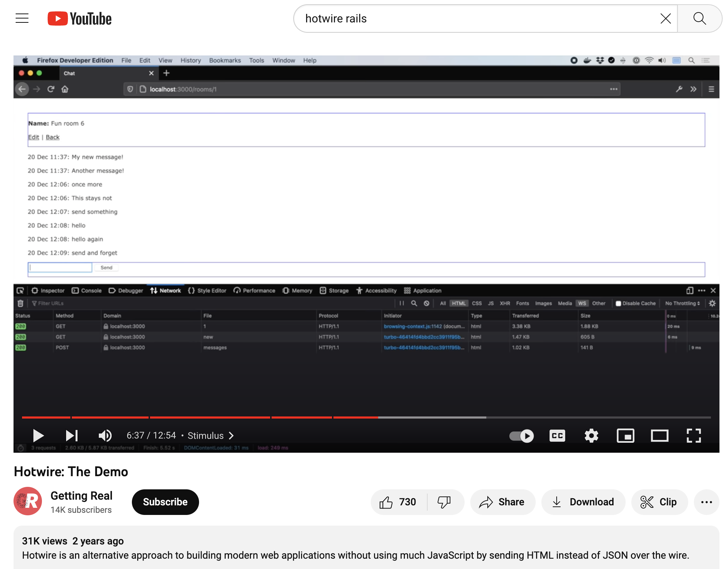Enable miniplayer mode
728x569 pixels.
coord(625,436)
